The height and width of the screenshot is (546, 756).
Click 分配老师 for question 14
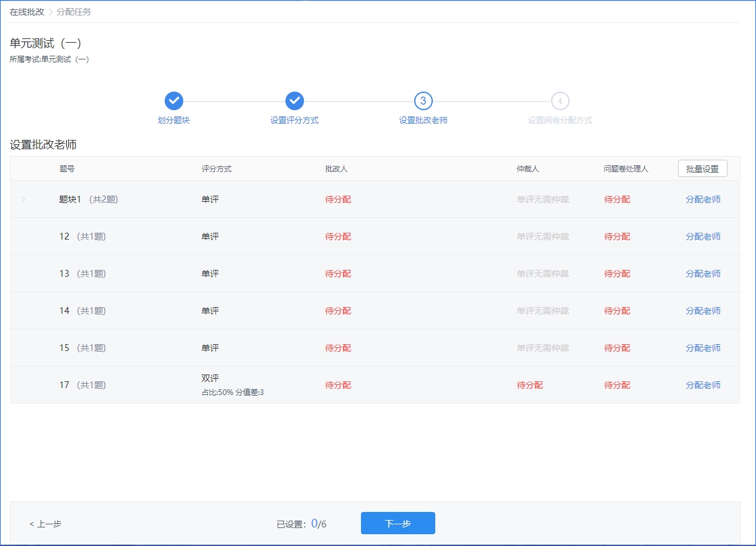[x=703, y=311]
